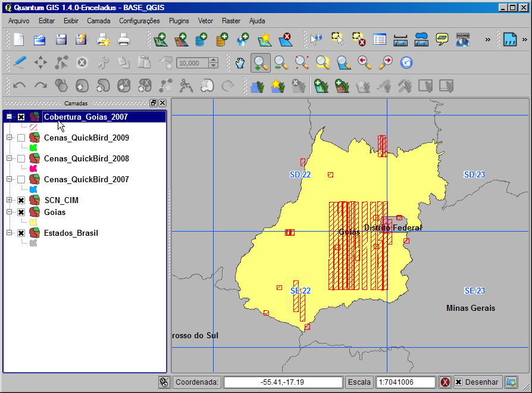The image size is (532, 393).
Task: Refresh the map view
Action: [x=406, y=63]
